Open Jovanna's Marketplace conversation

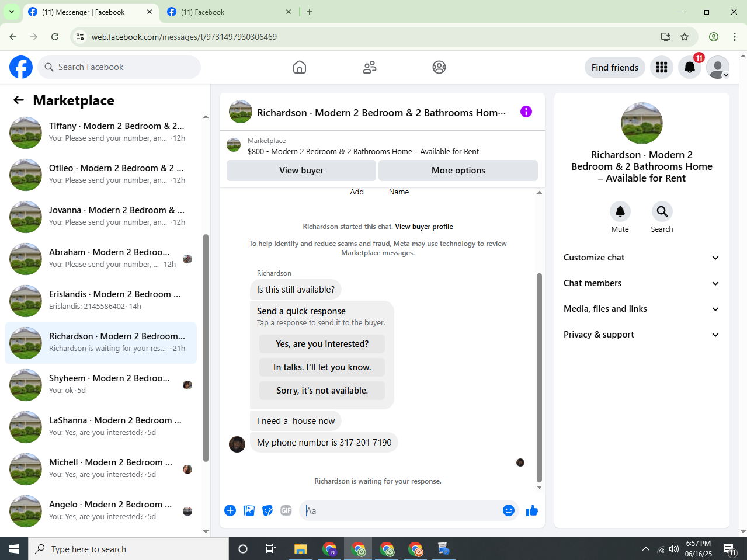click(100, 216)
